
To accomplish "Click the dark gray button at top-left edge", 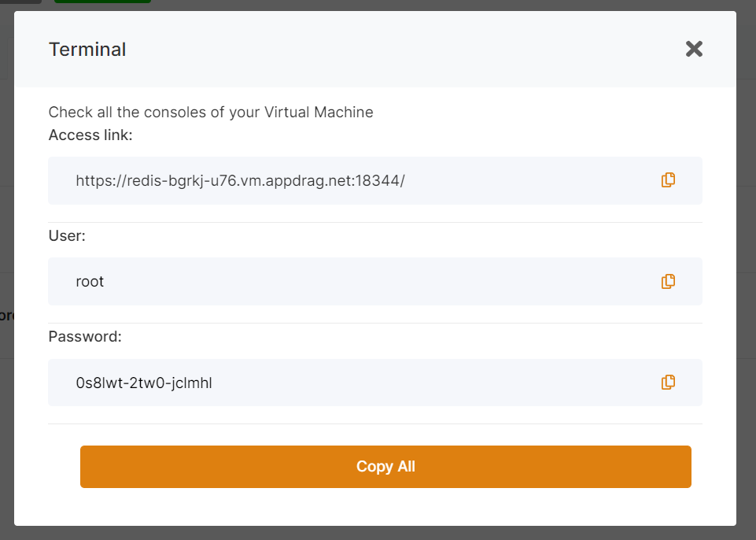I will [x=20, y=2].
